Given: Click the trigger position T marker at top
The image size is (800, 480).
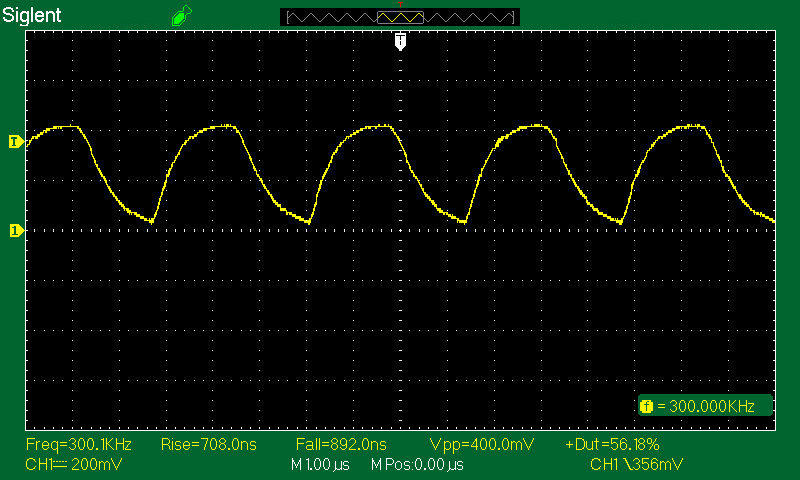Looking at the screenshot, I should (x=401, y=41).
